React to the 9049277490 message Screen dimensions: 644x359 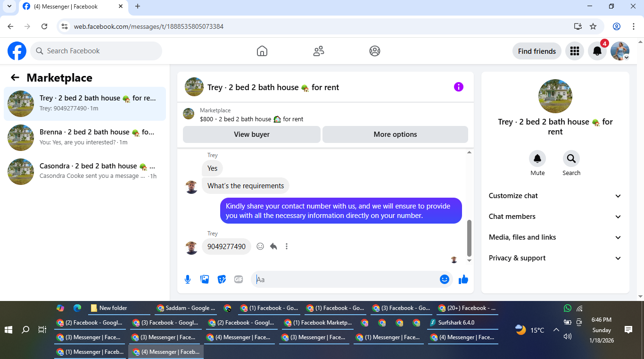[x=260, y=246]
